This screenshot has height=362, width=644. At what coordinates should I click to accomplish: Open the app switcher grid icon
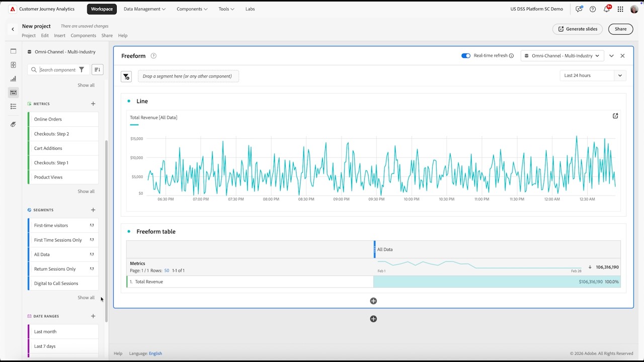(x=620, y=9)
